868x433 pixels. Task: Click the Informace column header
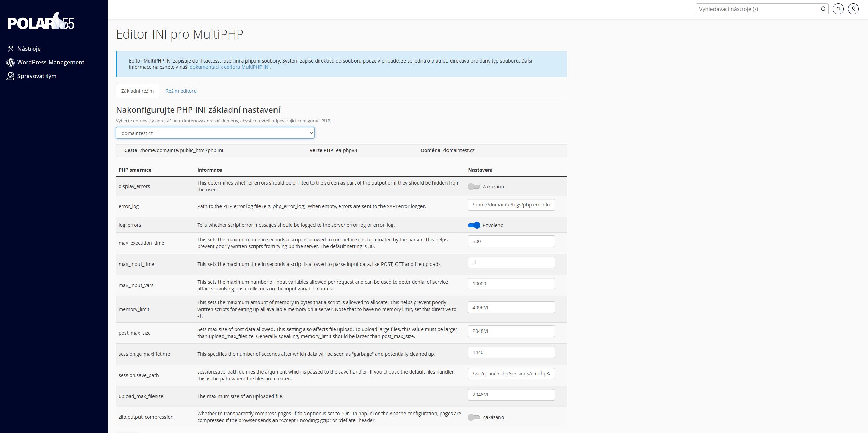[x=210, y=170]
